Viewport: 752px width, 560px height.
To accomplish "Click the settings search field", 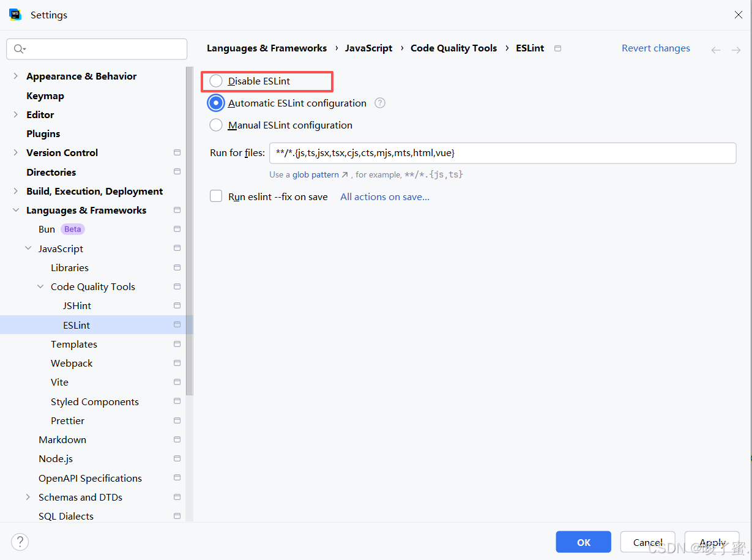I will [97, 49].
